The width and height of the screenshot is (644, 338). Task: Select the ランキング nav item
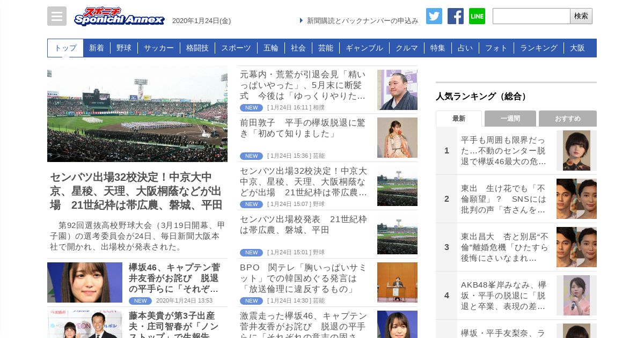click(x=539, y=48)
